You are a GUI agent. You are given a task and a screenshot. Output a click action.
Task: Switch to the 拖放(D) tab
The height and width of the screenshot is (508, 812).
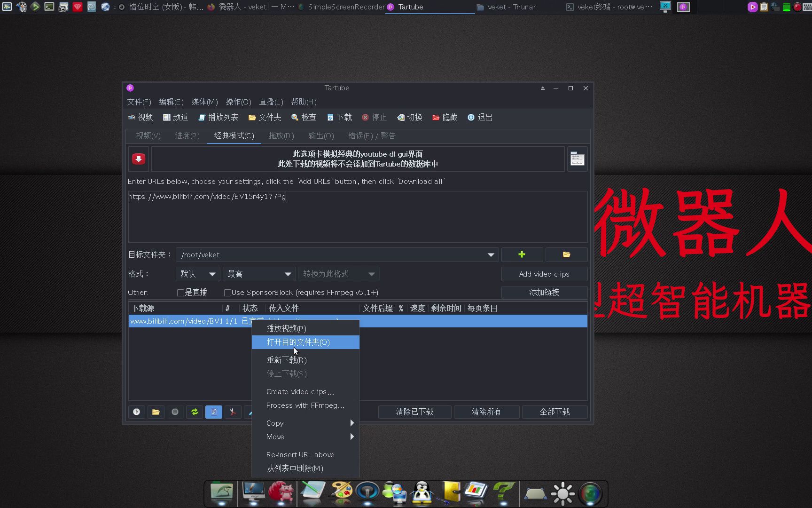(281, 135)
